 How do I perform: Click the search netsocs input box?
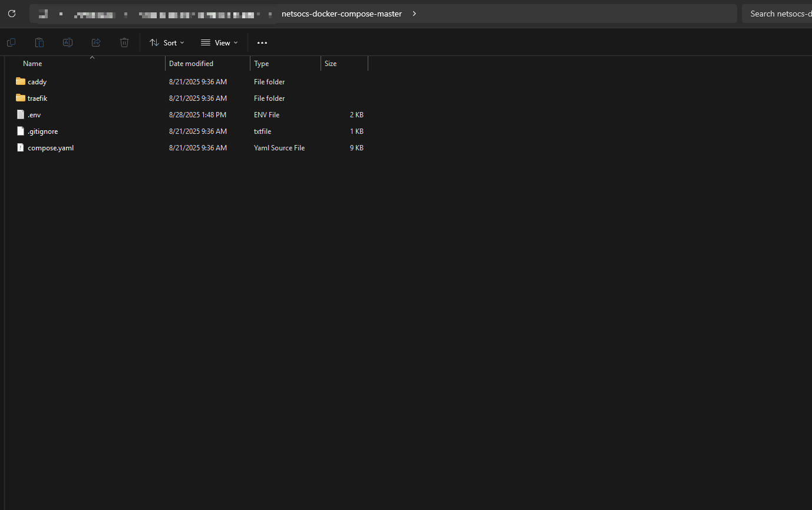778,14
